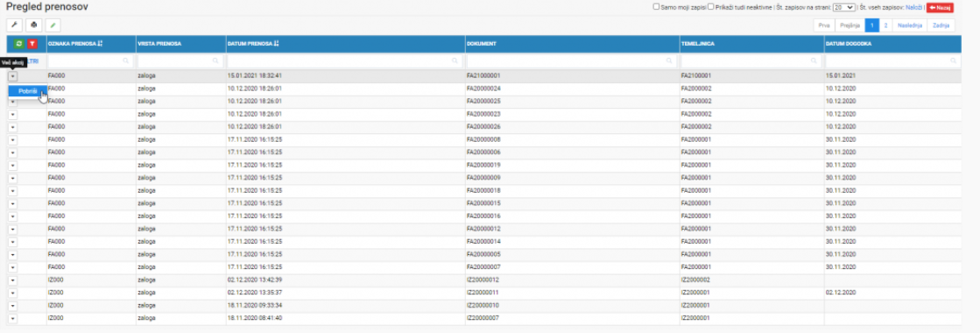Focus the Dokument filter input
This screenshot has width=980, height=333.
(x=571, y=60)
